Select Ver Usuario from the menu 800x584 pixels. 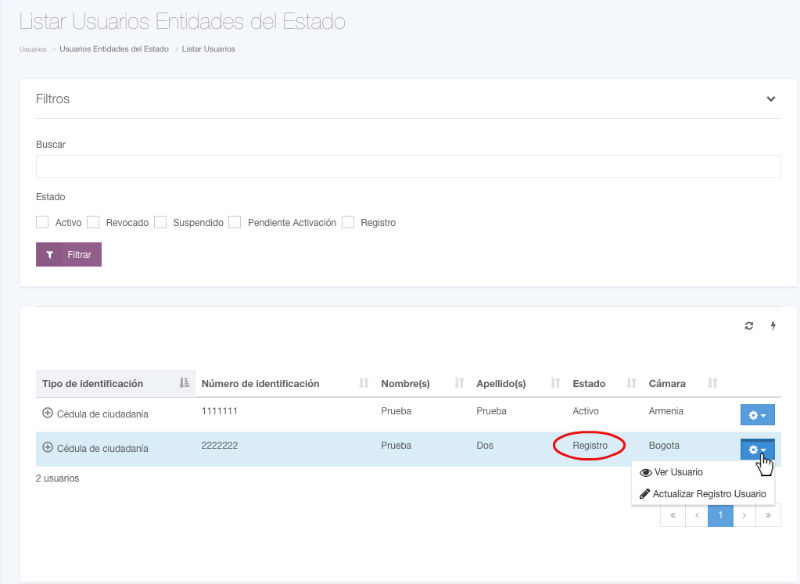[678, 472]
